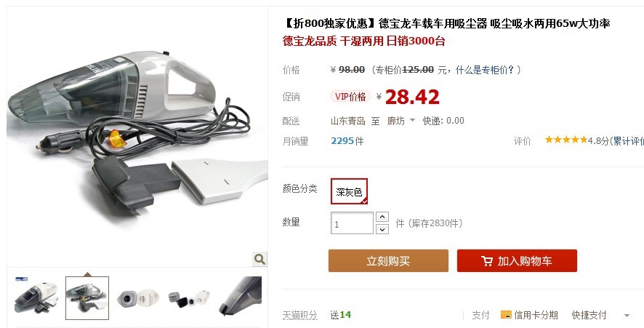Select the third thumbnail showing filter parts

(138, 298)
